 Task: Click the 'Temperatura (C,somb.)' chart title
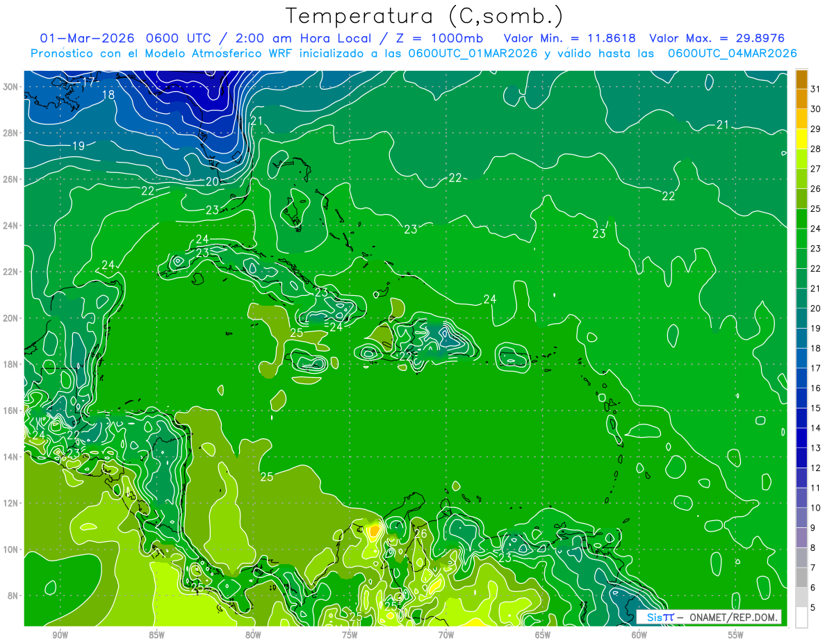425,15
